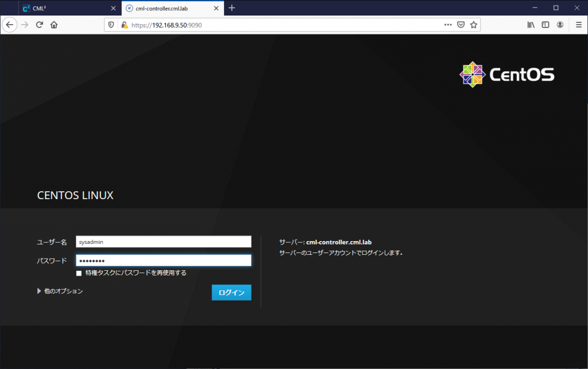The image size is (588, 369).
Task: Click the browser Back arrow button
Action: tap(10, 25)
